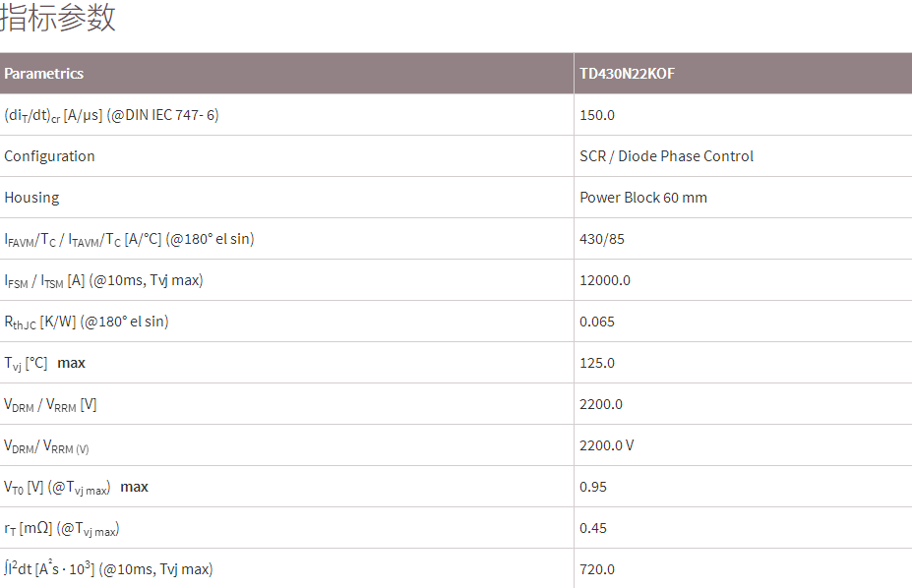Click the VT0 [V] max parameter label
Screen dimensions: 912x588
coord(77,488)
